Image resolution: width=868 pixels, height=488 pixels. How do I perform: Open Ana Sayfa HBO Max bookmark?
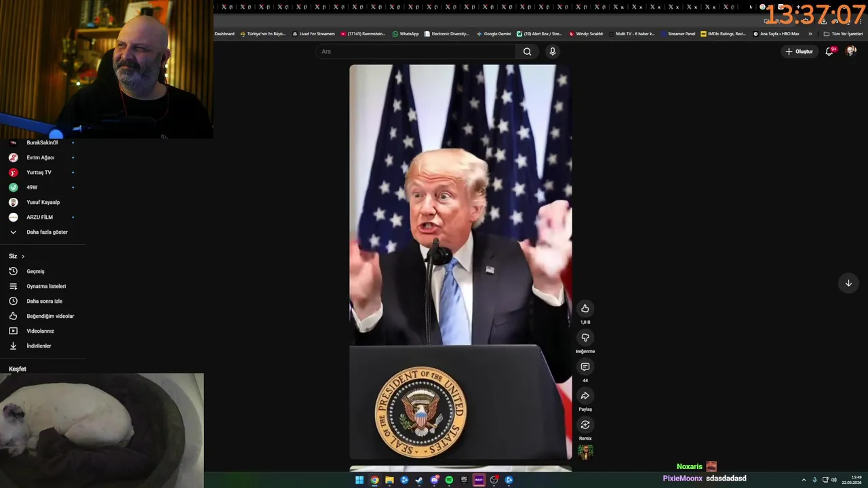click(776, 34)
